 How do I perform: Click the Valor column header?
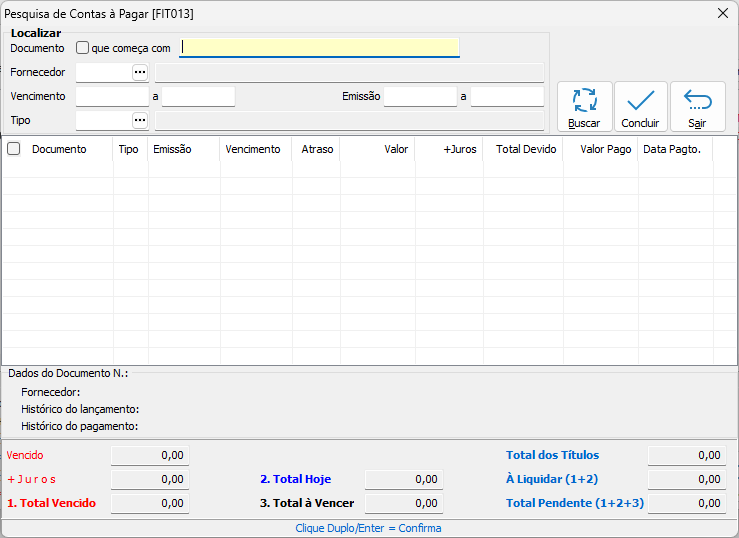click(x=396, y=149)
